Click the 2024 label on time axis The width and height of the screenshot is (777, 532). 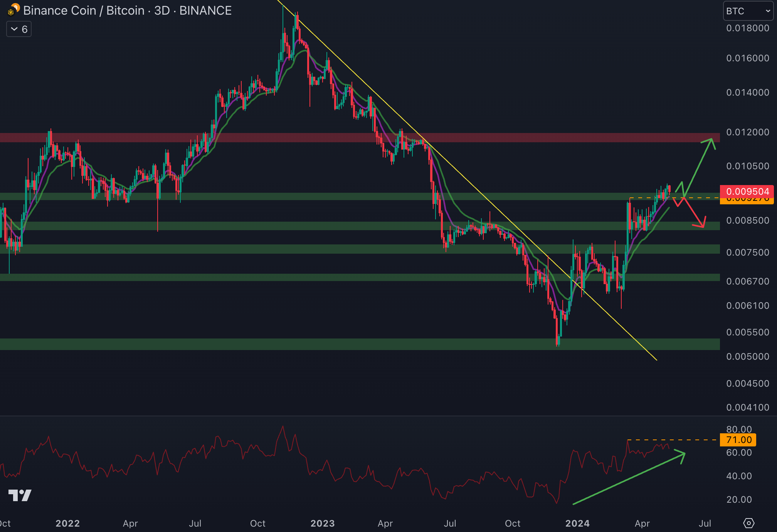point(577,523)
